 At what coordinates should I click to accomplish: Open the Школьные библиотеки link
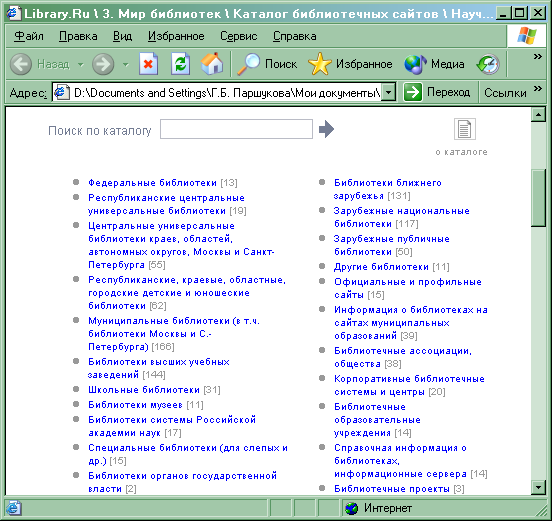click(x=144, y=390)
